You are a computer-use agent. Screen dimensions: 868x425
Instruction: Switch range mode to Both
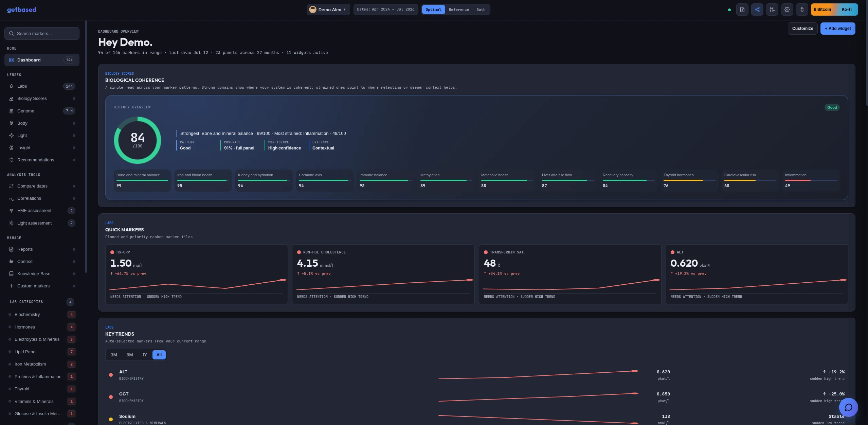481,10
